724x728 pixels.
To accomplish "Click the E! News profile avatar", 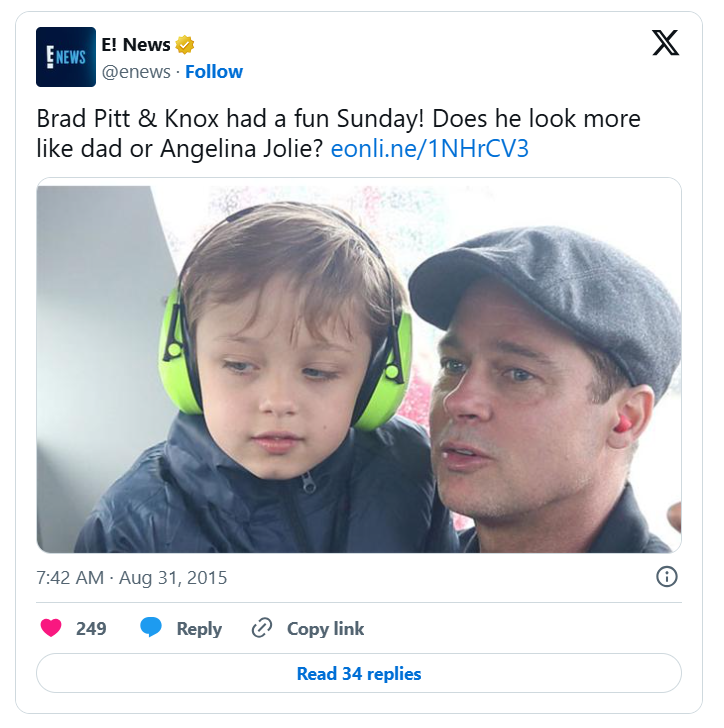I will (x=66, y=57).
